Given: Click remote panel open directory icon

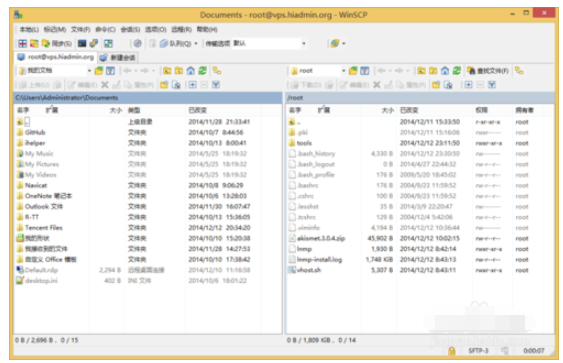Looking at the screenshot, I should click(353, 71).
